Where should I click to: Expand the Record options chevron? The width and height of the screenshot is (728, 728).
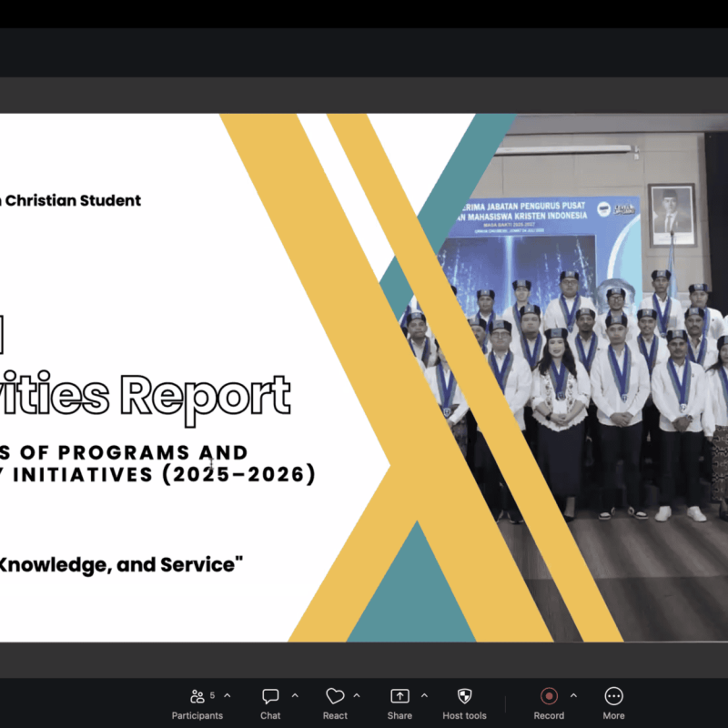pyautogui.click(x=573, y=695)
